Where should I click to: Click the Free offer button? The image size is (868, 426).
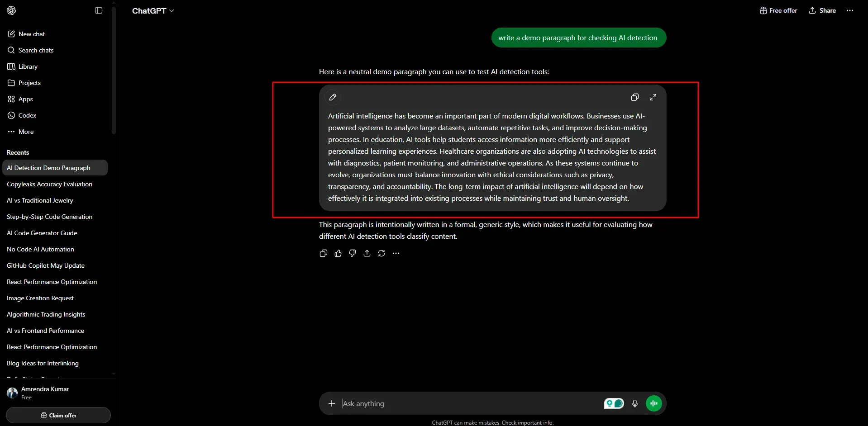tap(778, 10)
